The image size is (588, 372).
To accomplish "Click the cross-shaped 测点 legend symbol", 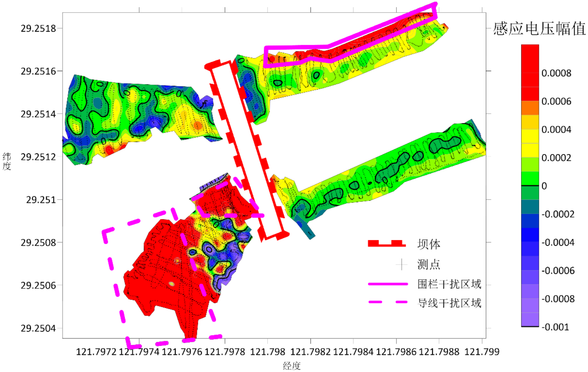I will pyautogui.click(x=401, y=264).
